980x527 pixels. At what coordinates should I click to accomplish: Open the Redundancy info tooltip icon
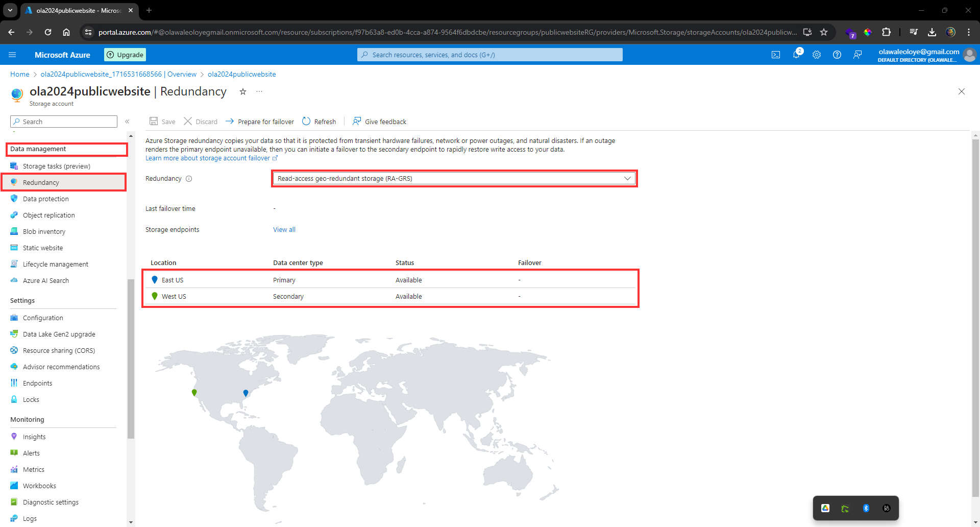click(x=189, y=179)
